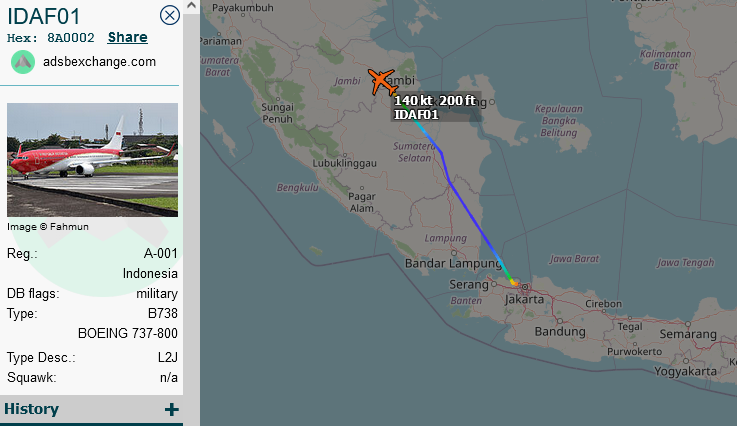The width and height of the screenshot is (737, 426).
Task: Click the Hex 8A0002 code
Action: point(71,38)
